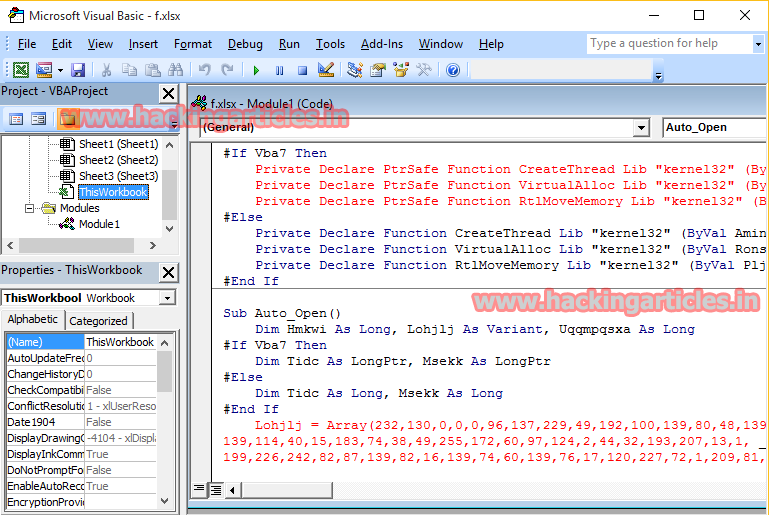Click toolbar options overflow arrow
The height and width of the screenshot is (515, 769).
[x=659, y=76]
